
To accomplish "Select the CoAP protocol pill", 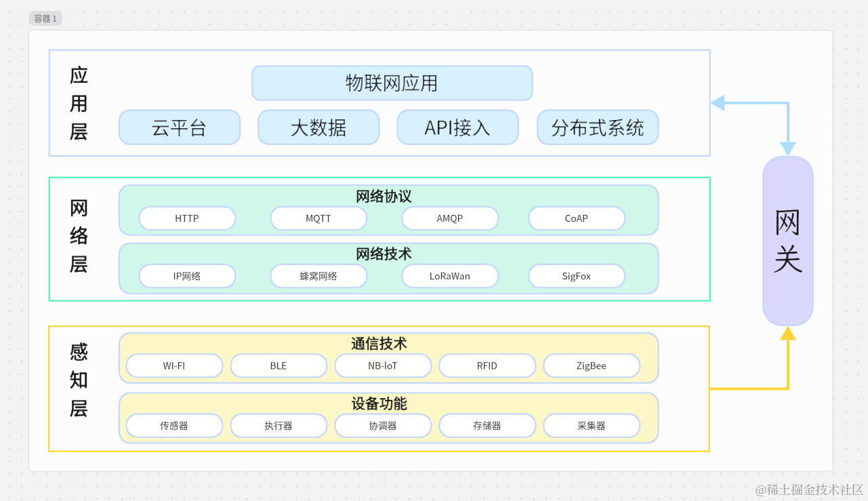I will (577, 218).
